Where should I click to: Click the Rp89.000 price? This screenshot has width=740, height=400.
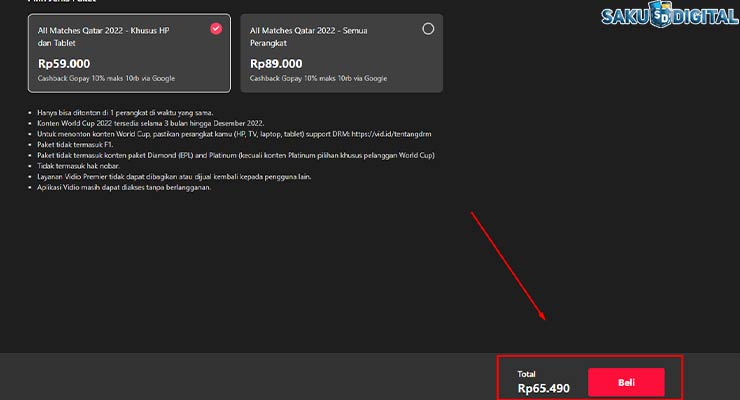275,62
